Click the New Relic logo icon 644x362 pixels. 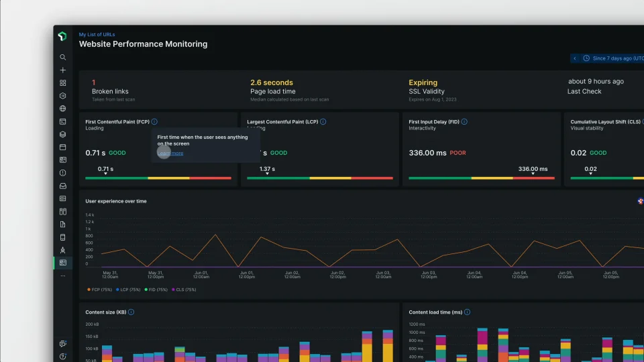62,36
